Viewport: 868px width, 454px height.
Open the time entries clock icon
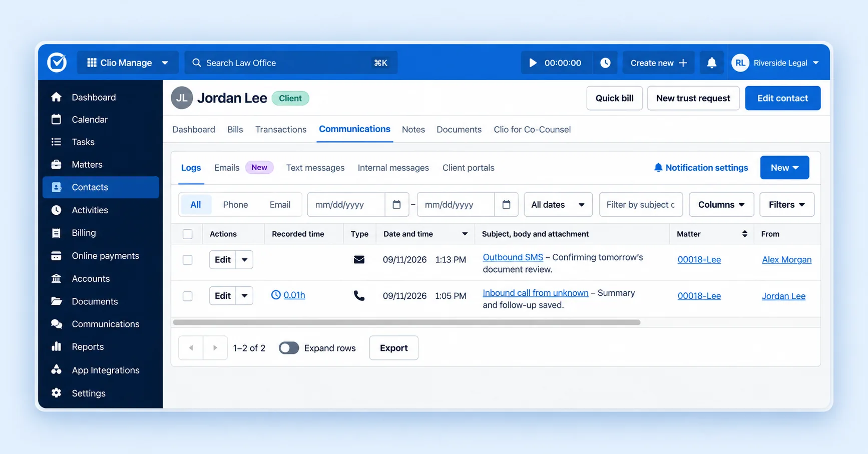tap(605, 63)
